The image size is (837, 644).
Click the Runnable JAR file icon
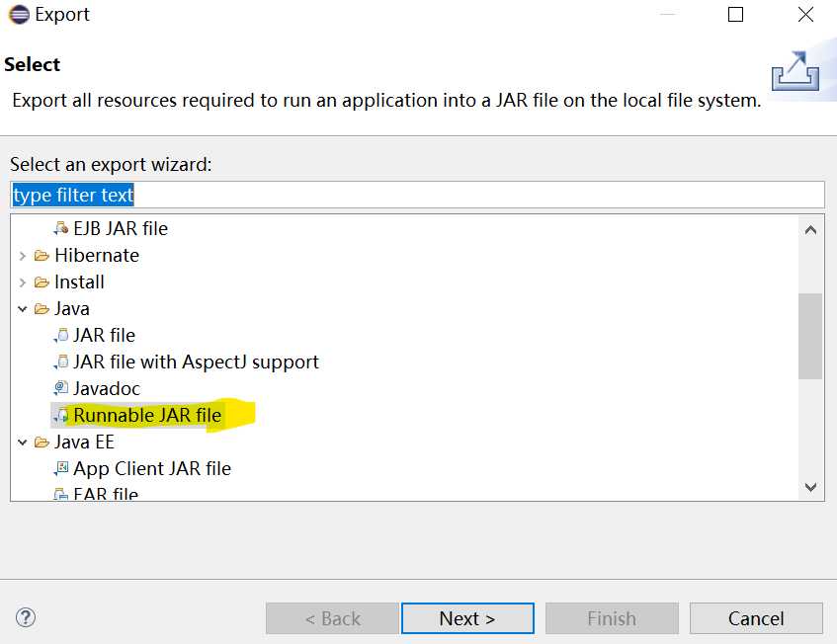pyautogui.click(x=61, y=415)
